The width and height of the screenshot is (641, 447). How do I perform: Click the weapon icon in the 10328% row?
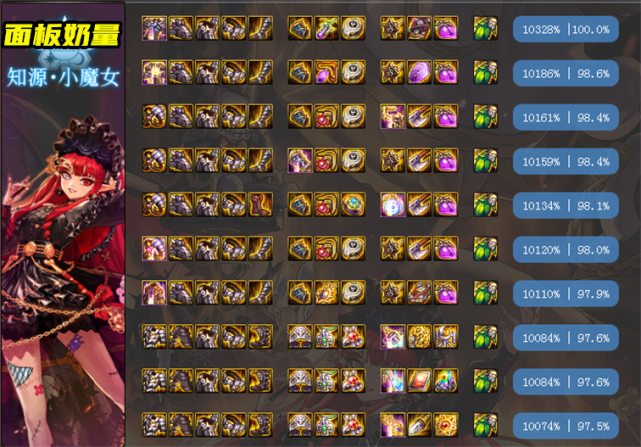[x=154, y=28]
